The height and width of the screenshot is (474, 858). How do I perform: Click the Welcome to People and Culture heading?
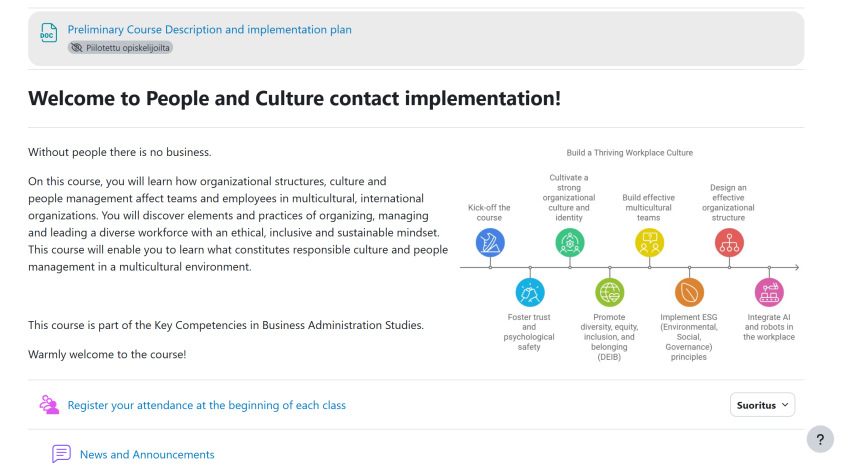click(x=294, y=98)
